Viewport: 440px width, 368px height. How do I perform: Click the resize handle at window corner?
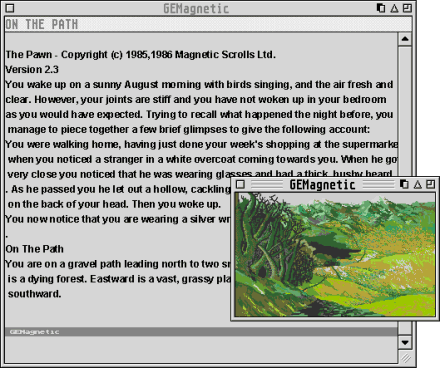click(x=405, y=357)
